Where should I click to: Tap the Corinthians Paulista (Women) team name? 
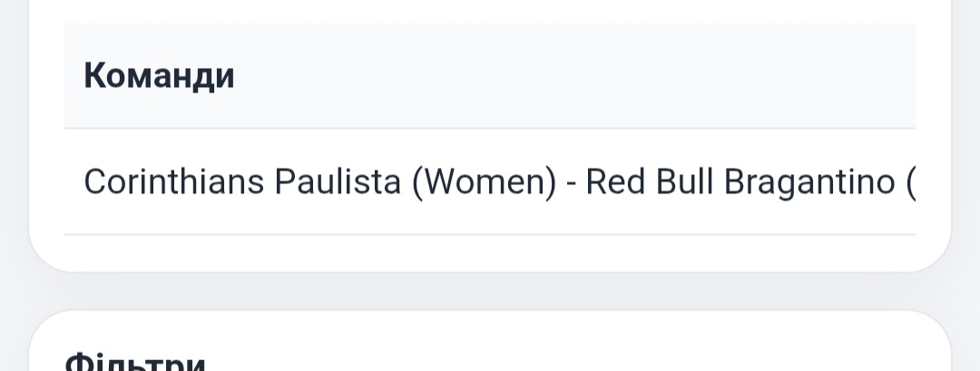(x=319, y=182)
